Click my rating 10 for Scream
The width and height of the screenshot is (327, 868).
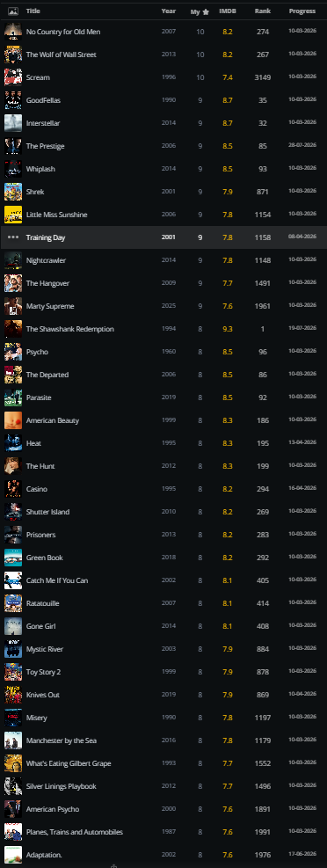[200, 77]
